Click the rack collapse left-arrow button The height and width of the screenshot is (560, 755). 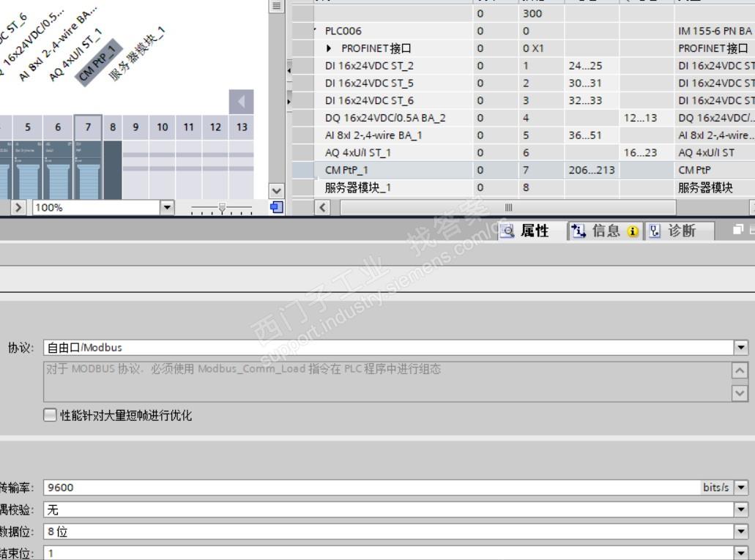pyautogui.click(x=241, y=102)
